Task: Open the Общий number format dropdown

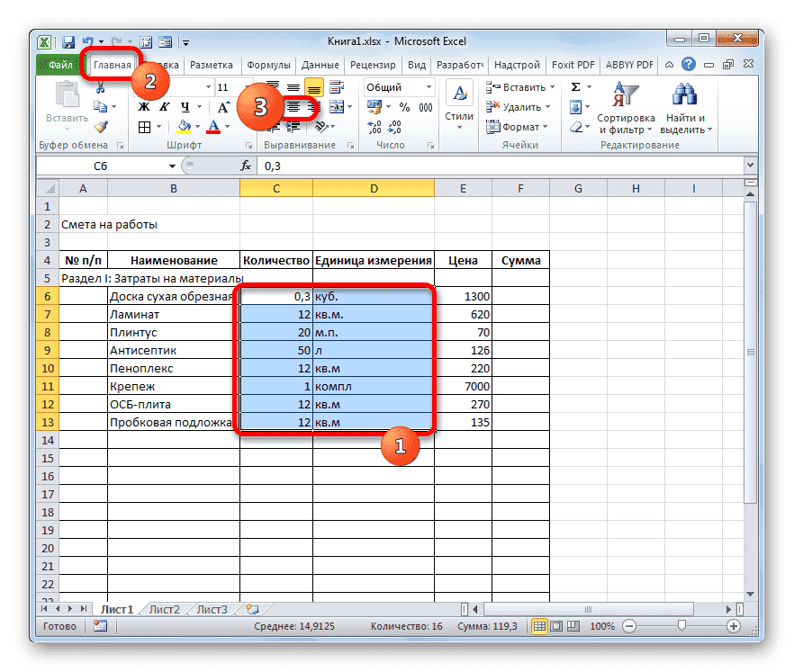Action: 429,86
